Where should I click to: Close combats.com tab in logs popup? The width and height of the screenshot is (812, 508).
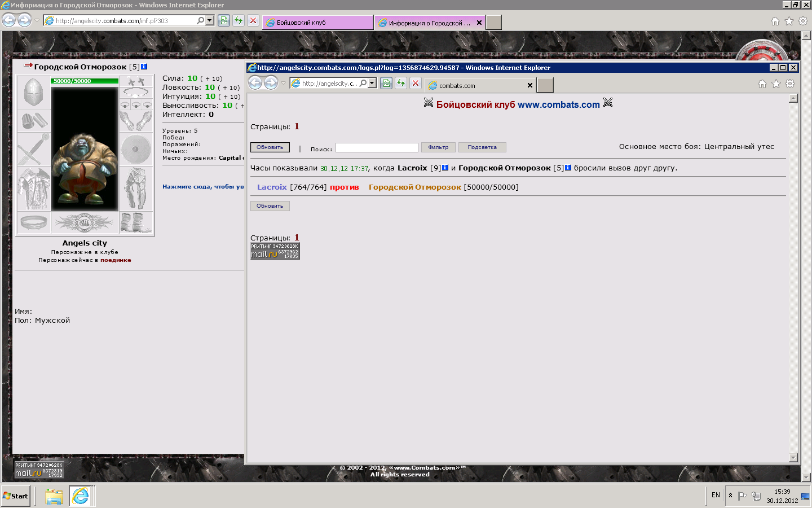[530, 86]
